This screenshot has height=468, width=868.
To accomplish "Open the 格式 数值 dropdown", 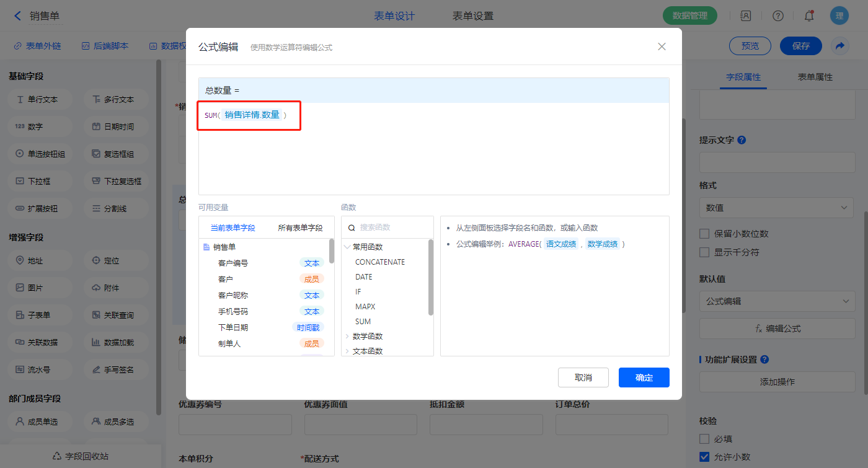I will pyautogui.click(x=776, y=208).
